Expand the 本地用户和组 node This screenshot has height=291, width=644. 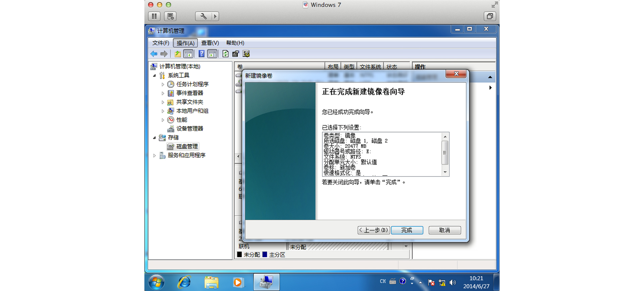click(x=163, y=111)
